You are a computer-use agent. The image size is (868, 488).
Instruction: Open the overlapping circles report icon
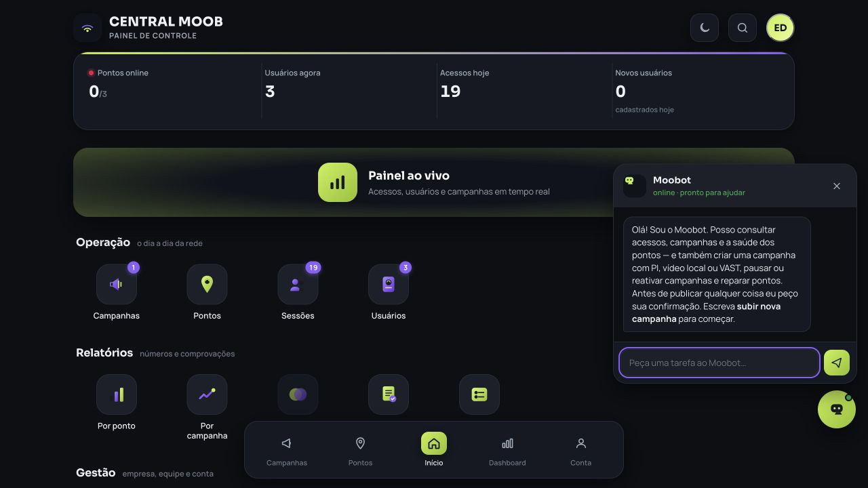click(x=298, y=394)
